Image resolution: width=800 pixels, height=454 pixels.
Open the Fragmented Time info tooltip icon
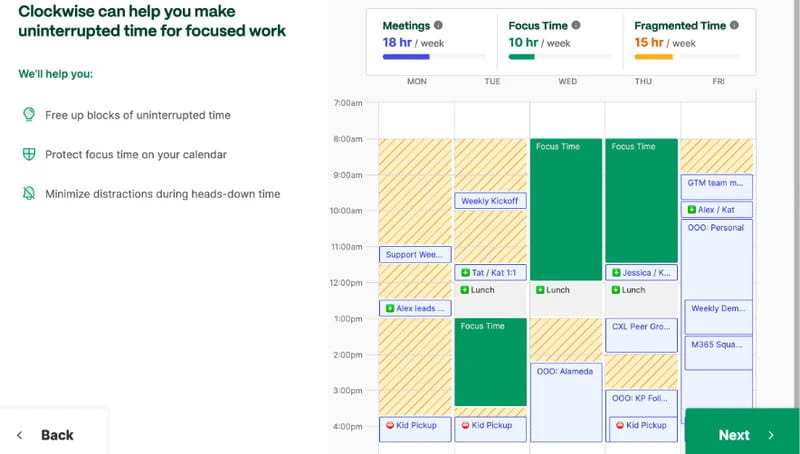(x=734, y=25)
